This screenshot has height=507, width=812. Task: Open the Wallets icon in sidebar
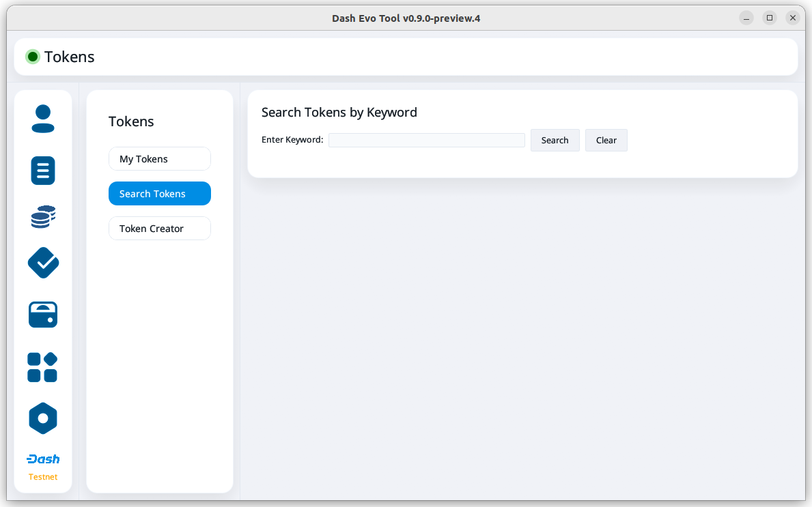coord(43,315)
